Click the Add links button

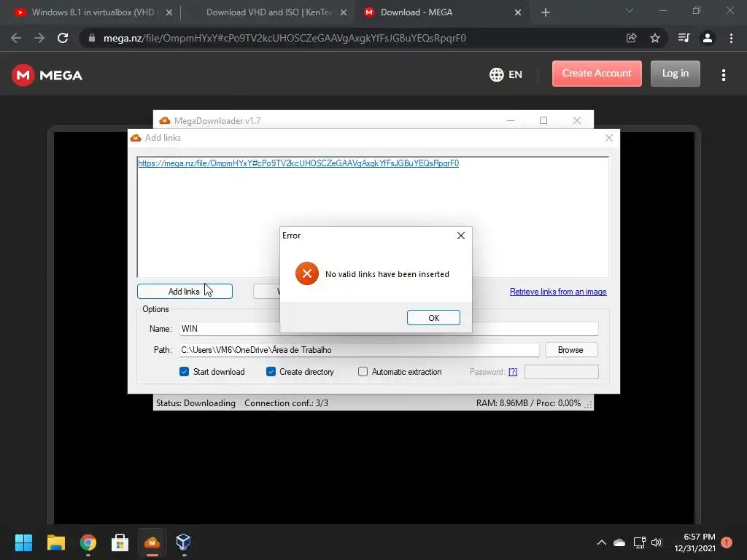point(185,292)
